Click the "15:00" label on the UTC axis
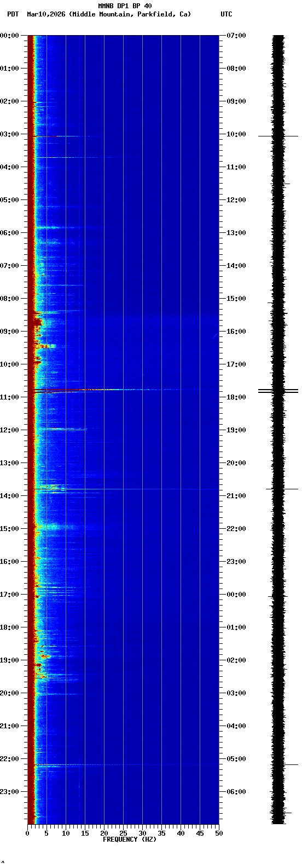This screenshot has height=868, width=302. pos(236,299)
